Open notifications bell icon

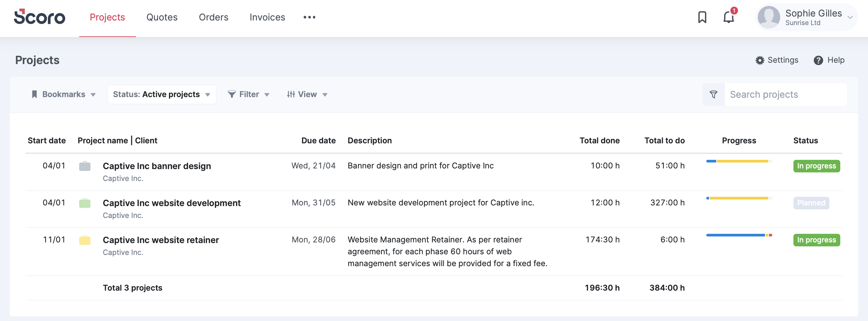728,17
